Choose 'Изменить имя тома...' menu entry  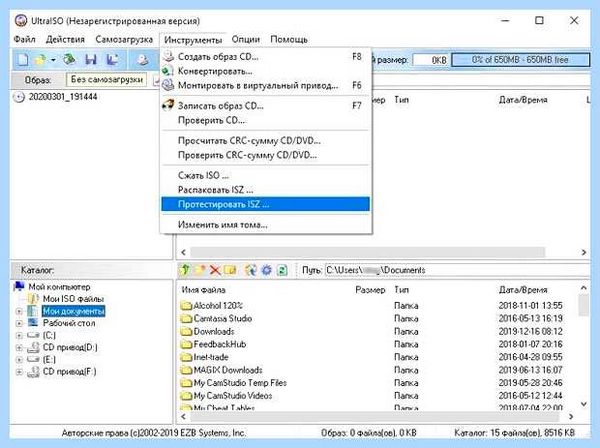tap(266, 225)
